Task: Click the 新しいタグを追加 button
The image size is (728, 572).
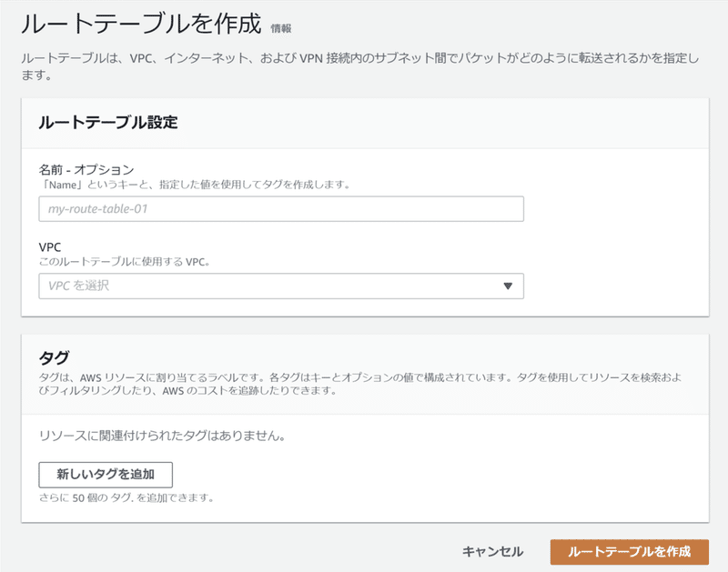Action: pyautogui.click(x=106, y=474)
